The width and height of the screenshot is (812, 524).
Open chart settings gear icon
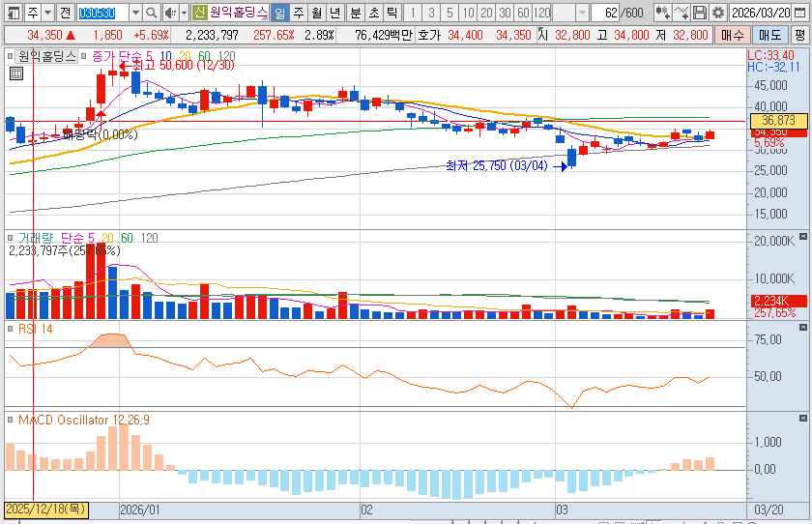tap(717, 13)
